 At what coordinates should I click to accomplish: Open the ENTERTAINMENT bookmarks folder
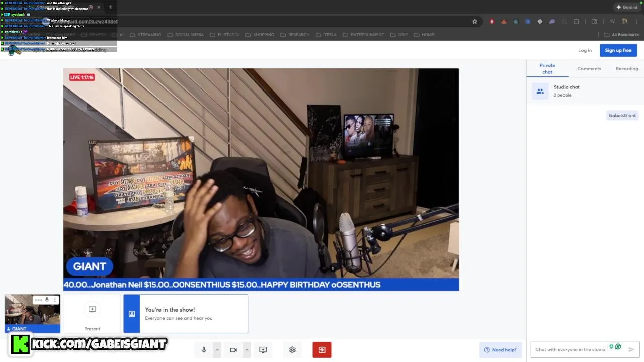click(x=363, y=35)
